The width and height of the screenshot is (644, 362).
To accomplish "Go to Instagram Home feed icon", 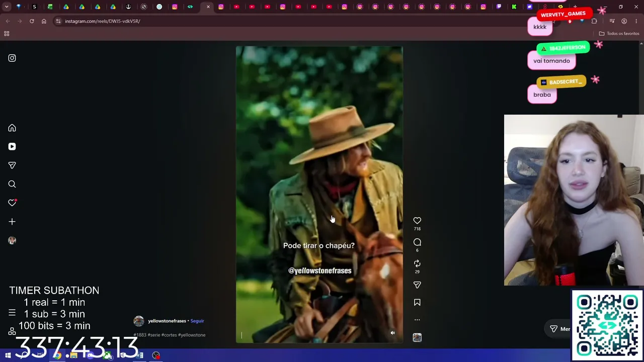I will click(12, 128).
